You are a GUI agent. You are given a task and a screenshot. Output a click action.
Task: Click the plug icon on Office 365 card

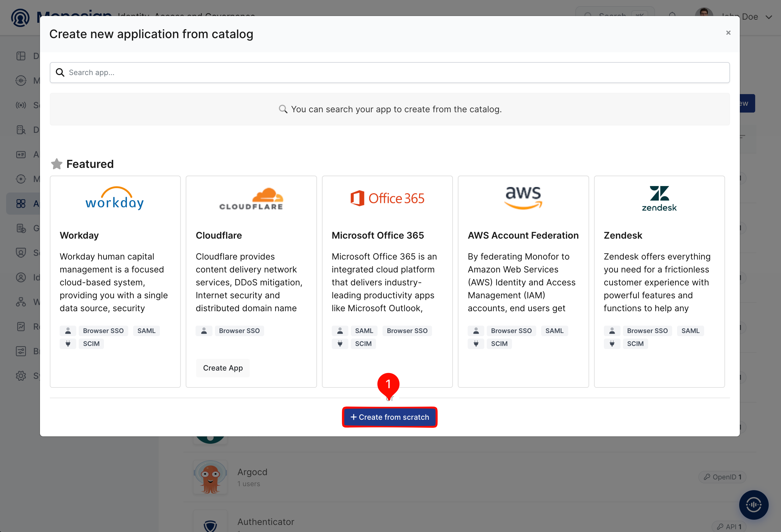coord(340,343)
